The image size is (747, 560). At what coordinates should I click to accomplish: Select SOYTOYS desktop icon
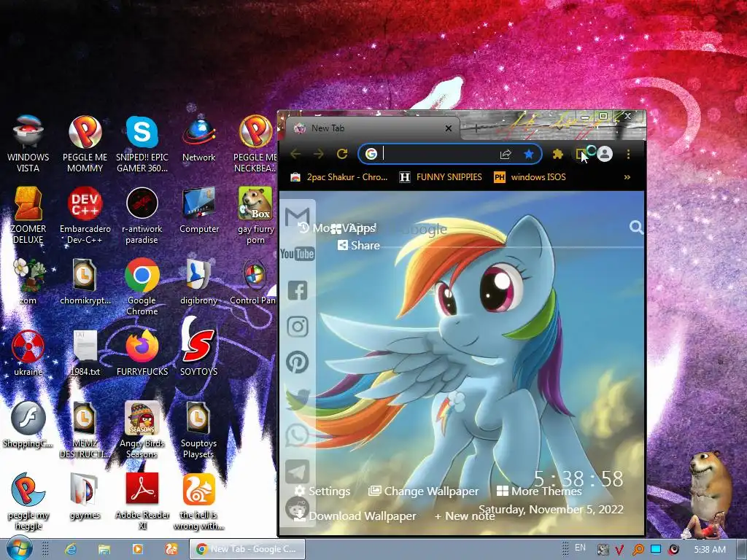pos(198,346)
